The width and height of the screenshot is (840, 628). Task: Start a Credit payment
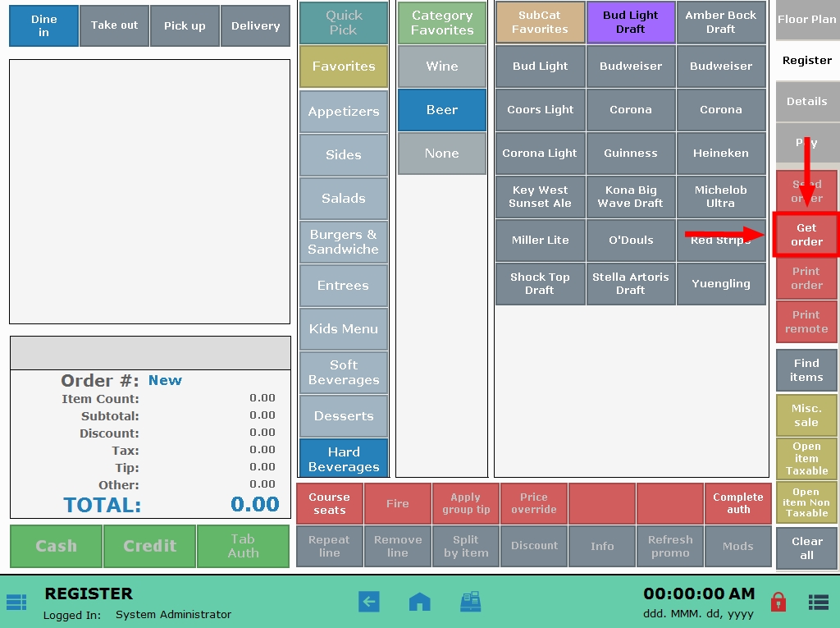[149, 546]
